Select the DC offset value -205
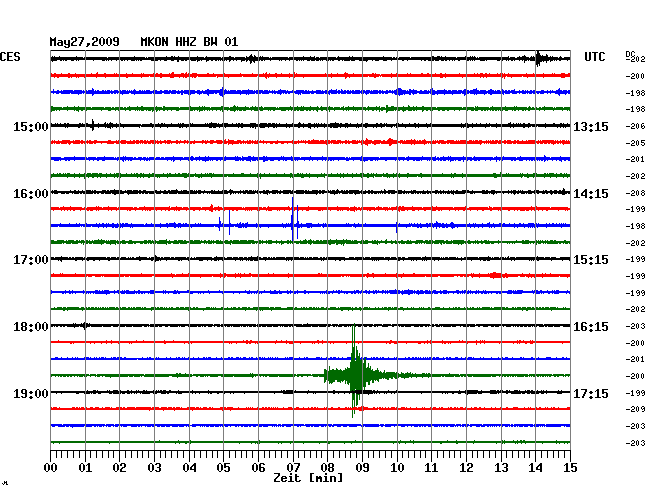 [635, 143]
